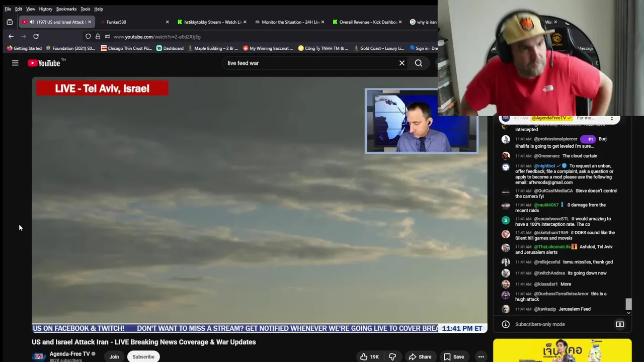Close the Overall Revenue Kick Dashboard tab
The width and height of the screenshot is (644, 362).
coord(400,22)
